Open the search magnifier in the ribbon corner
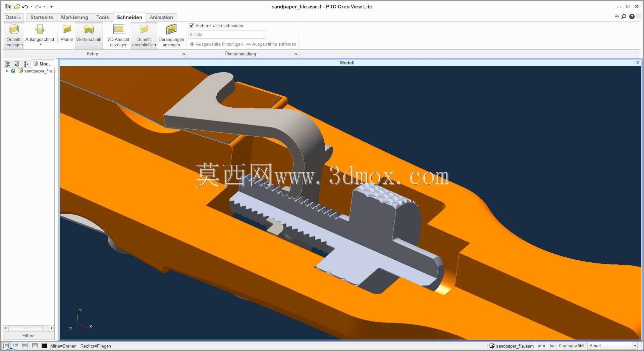This screenshot has height=351, width=644. 624,16
